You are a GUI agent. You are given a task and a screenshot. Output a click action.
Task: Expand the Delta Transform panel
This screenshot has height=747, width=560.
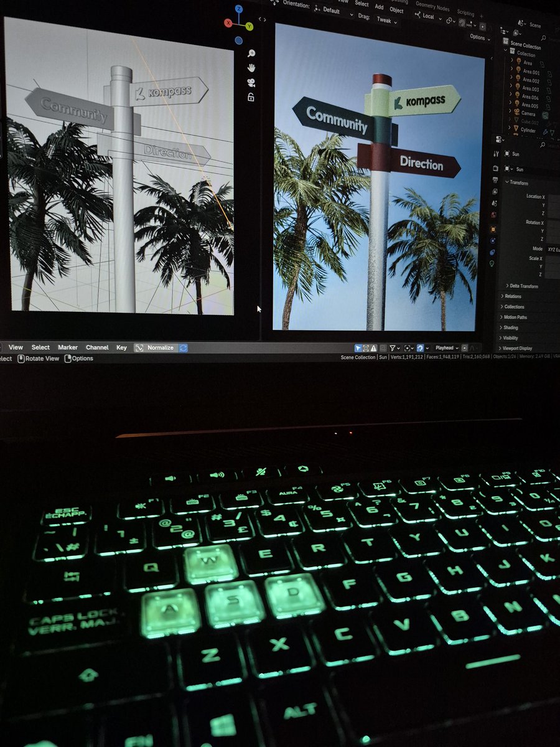(521, 286)
